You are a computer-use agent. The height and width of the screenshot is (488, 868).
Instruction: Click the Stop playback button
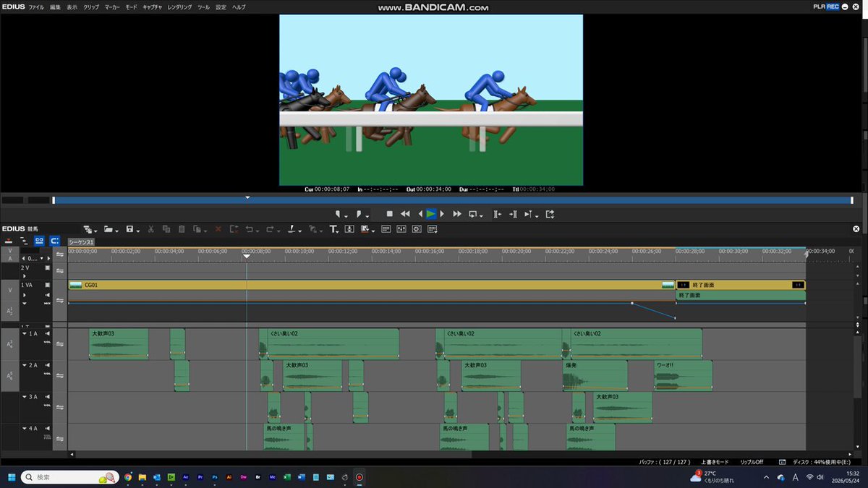click(x=389, y=214)
